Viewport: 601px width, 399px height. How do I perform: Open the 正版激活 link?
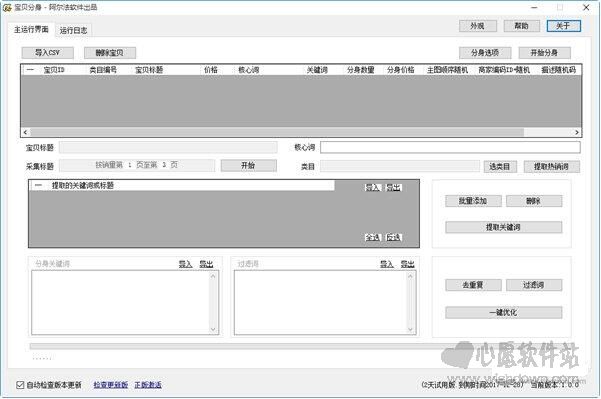click(x=148, y=384)
